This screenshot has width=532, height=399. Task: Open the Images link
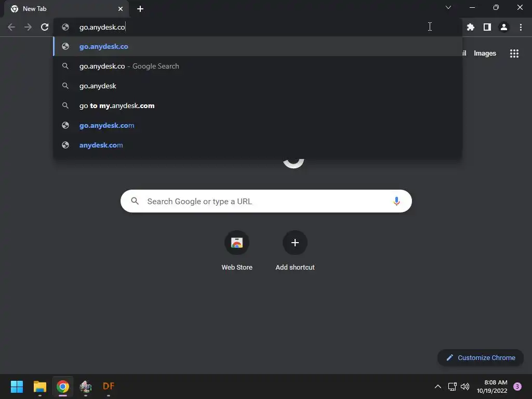click(x=485, y=54)
